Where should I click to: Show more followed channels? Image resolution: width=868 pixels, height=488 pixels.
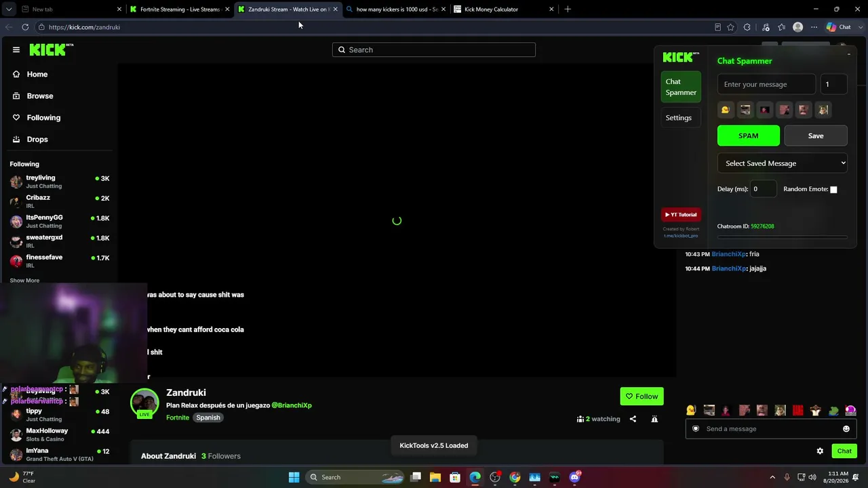(24, 281)
